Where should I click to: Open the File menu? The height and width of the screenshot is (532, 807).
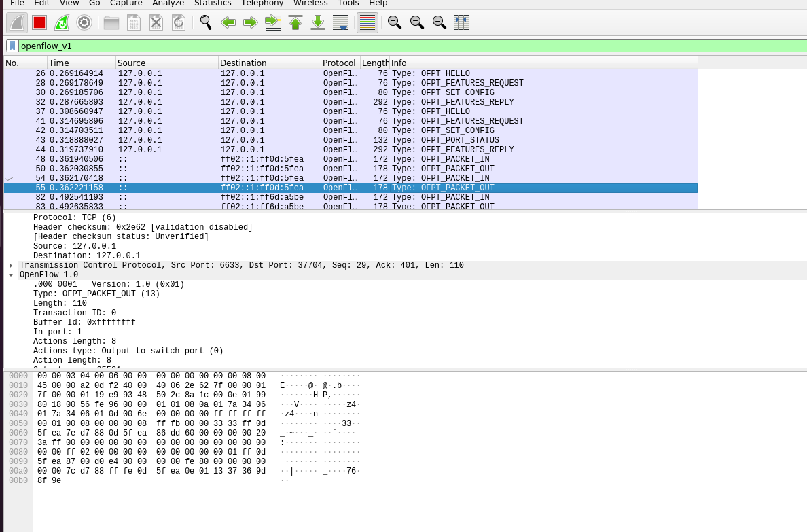click(x=17, y=3)
